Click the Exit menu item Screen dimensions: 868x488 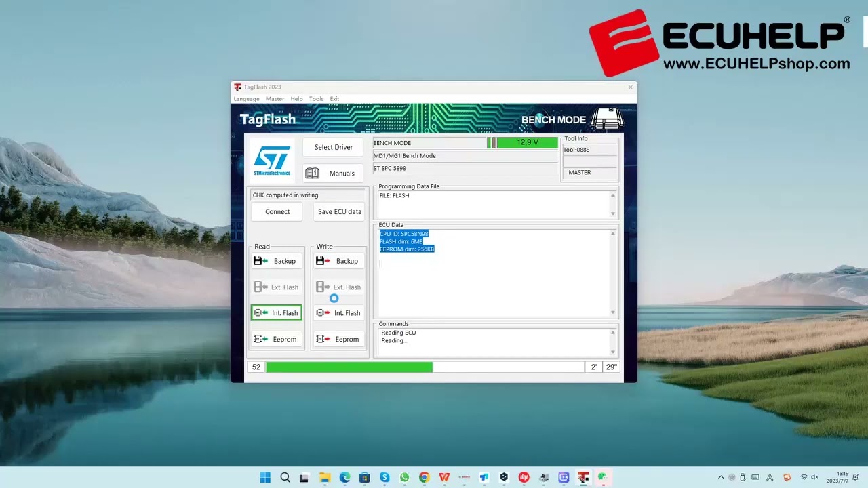pyautogui.click(x=334, y=99)
